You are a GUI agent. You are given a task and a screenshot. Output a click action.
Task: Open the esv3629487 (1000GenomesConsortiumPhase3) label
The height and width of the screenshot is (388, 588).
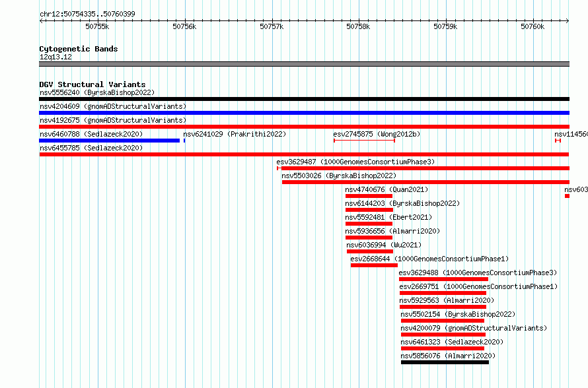355,162
